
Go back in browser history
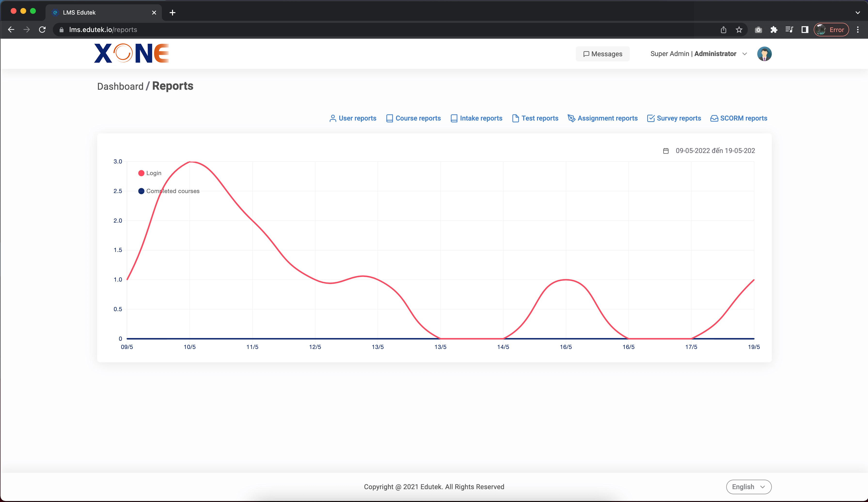[x=11, y=30]
